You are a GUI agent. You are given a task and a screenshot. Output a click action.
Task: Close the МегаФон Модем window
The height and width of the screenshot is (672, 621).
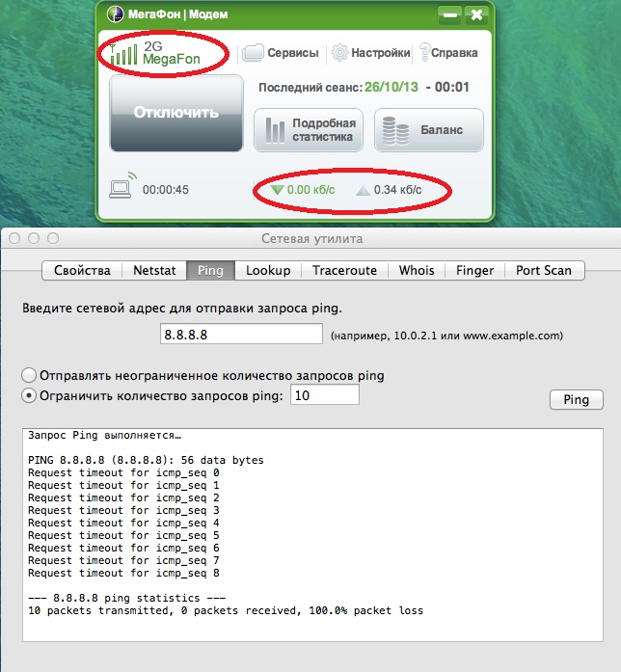click(476, 15)
